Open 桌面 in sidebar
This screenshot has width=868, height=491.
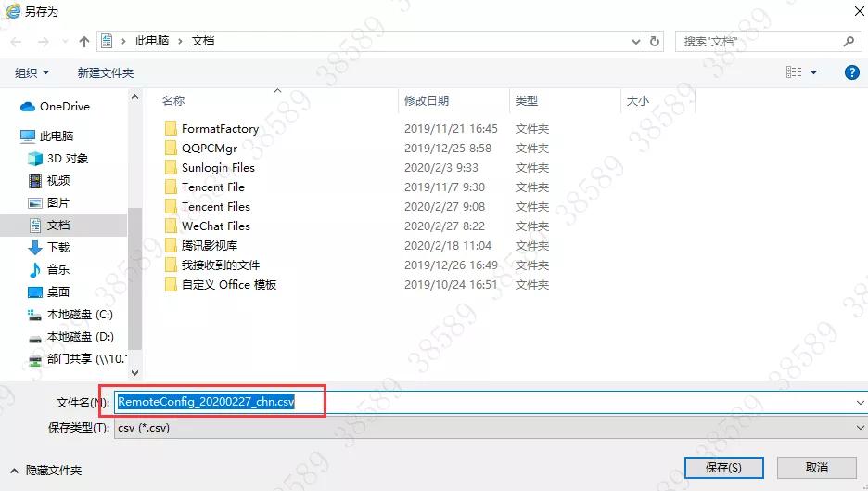pos(49,292)
